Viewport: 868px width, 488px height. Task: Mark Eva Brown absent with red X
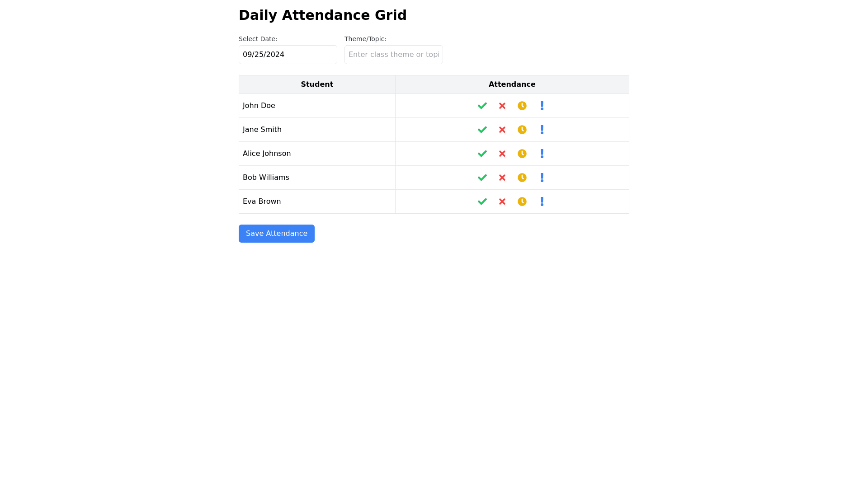[x=502, y=202]
